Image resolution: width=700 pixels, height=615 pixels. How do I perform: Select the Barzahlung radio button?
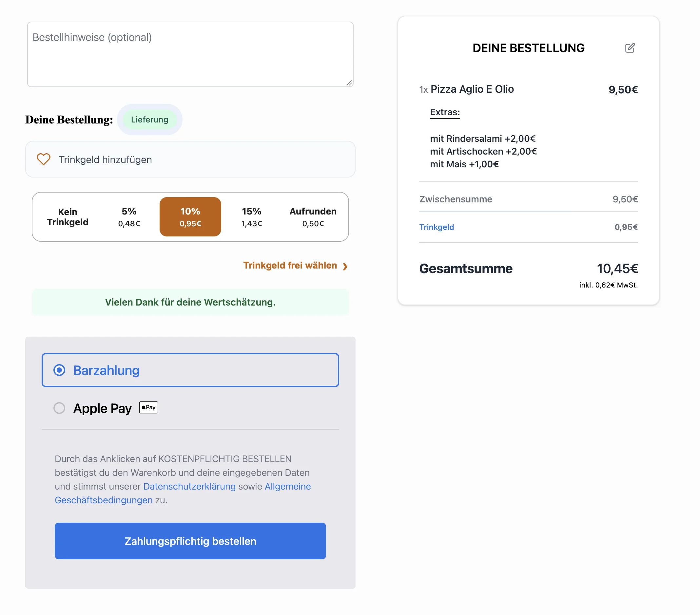pyautogui.click(x=59, y=370)
